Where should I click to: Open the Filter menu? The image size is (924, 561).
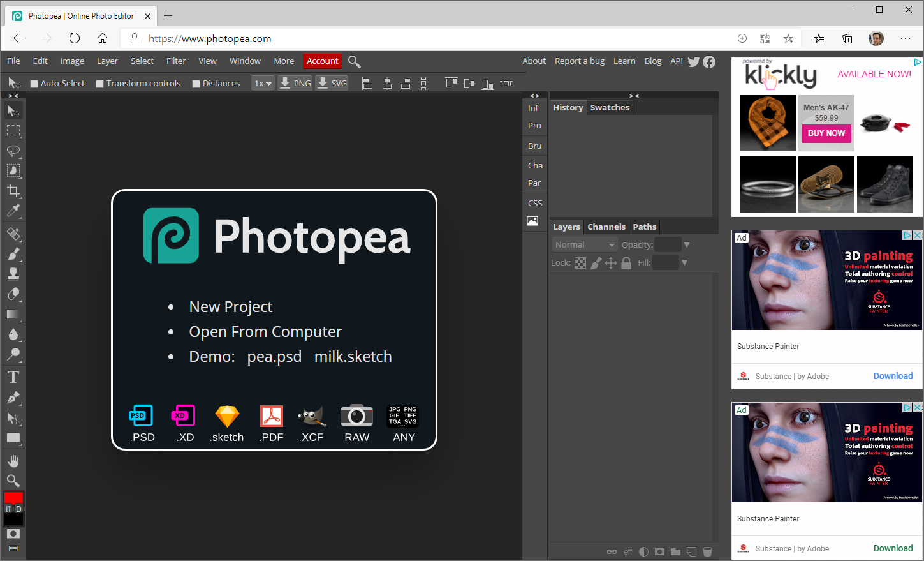click(x=176, y=61)
